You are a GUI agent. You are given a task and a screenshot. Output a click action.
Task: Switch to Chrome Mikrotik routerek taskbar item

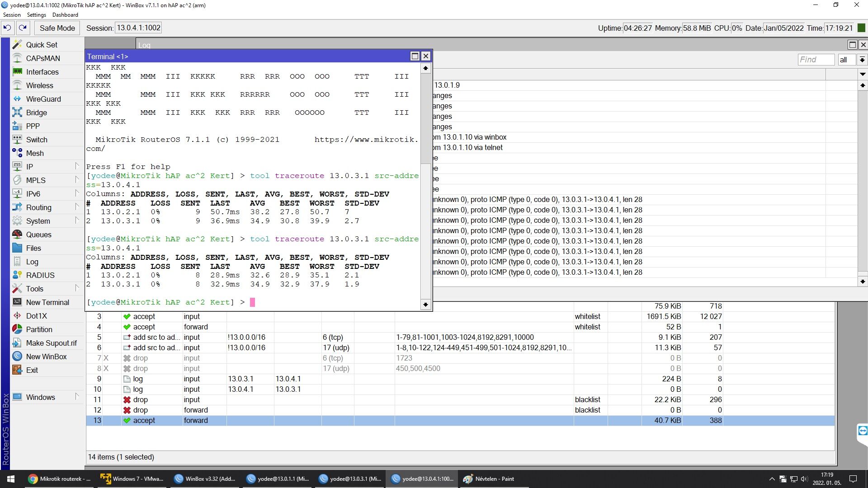click(x=59, y=479)
